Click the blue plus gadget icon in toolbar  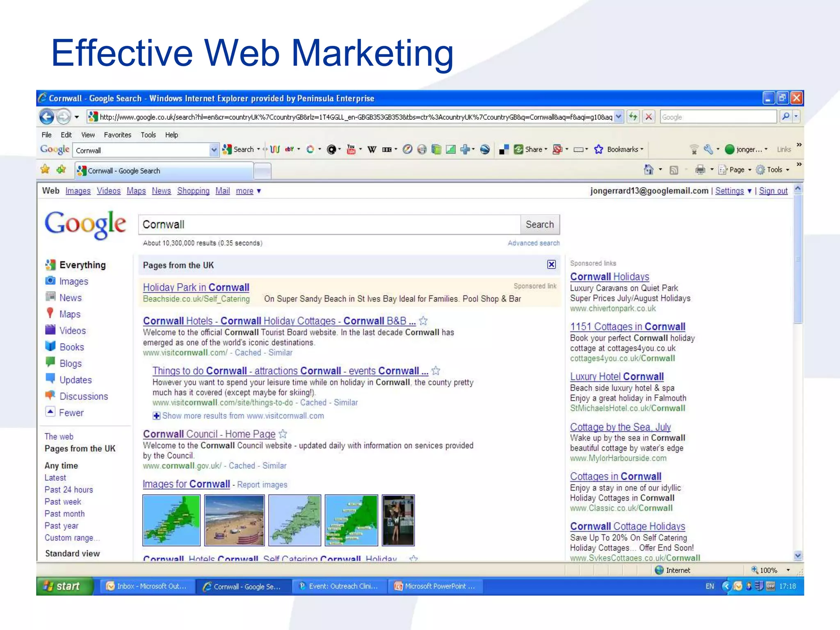coord(465,150)
